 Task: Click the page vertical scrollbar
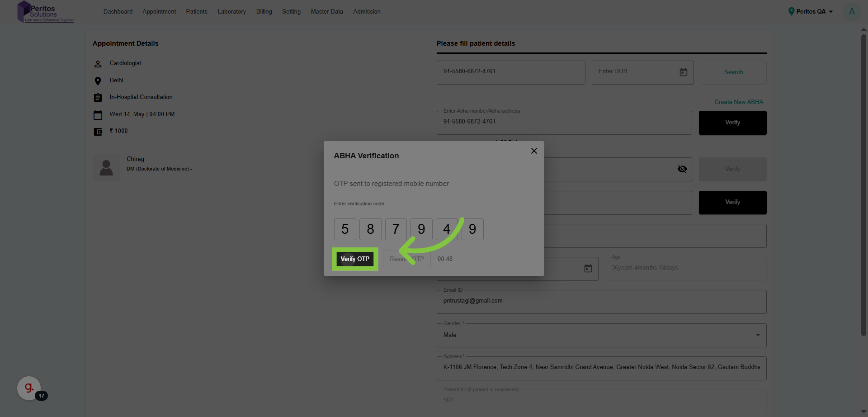coord(863,181)
